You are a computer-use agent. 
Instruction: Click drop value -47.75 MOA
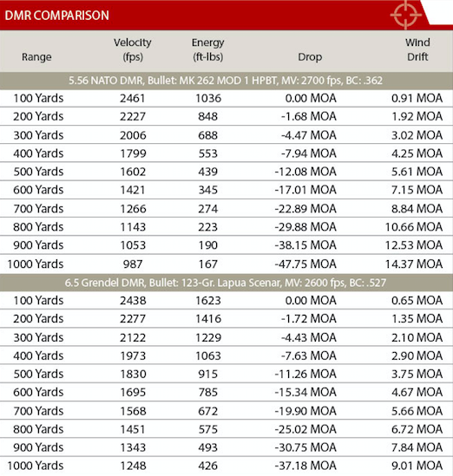[x=305, y=264]
